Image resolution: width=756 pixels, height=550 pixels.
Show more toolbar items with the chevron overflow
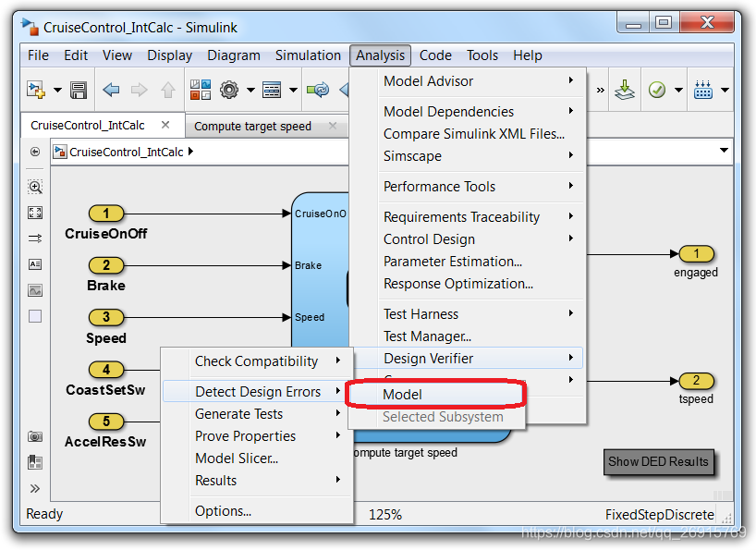600,91
